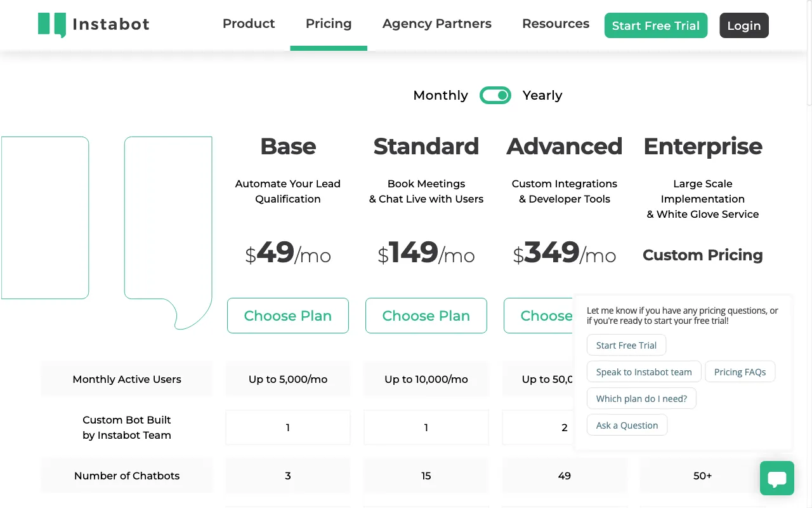The image size is (812, 508).
Task: Open the chat widget bubble icon
Action: pos(777,478)
